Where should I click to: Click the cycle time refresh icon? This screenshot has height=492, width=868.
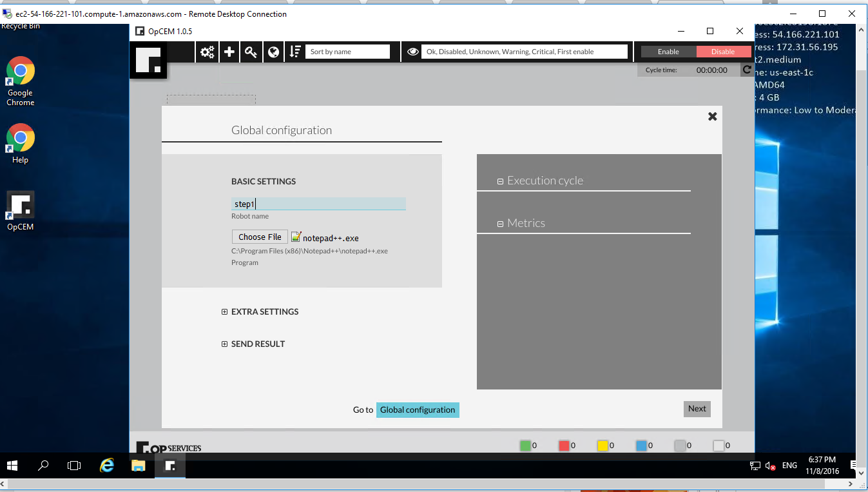747,70
